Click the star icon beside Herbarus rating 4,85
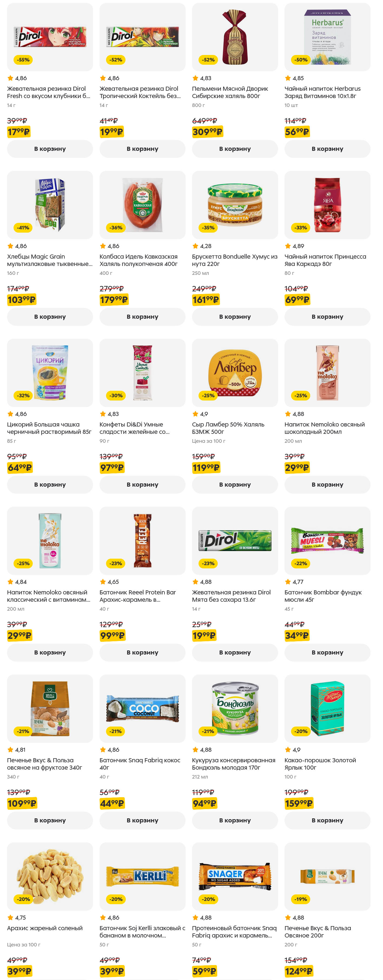 tap(288, 78)
